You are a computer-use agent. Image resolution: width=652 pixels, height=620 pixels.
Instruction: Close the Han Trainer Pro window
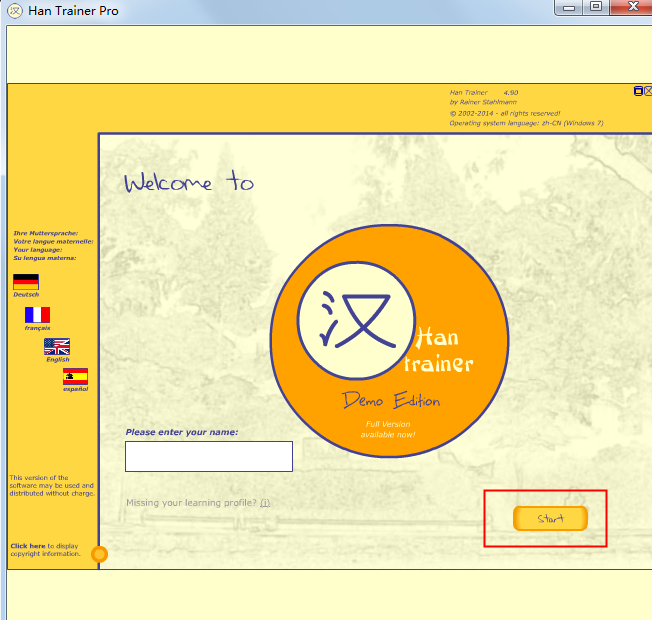(632, 7)
